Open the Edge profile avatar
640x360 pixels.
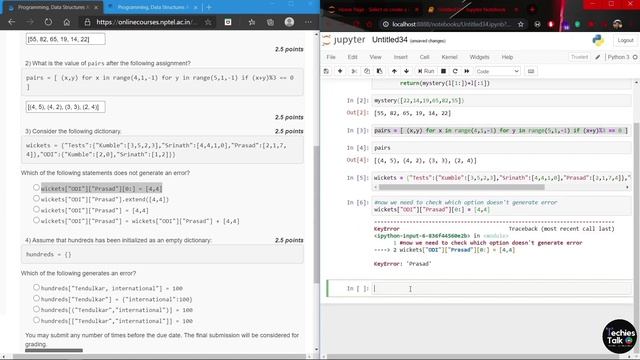(289, 22)
